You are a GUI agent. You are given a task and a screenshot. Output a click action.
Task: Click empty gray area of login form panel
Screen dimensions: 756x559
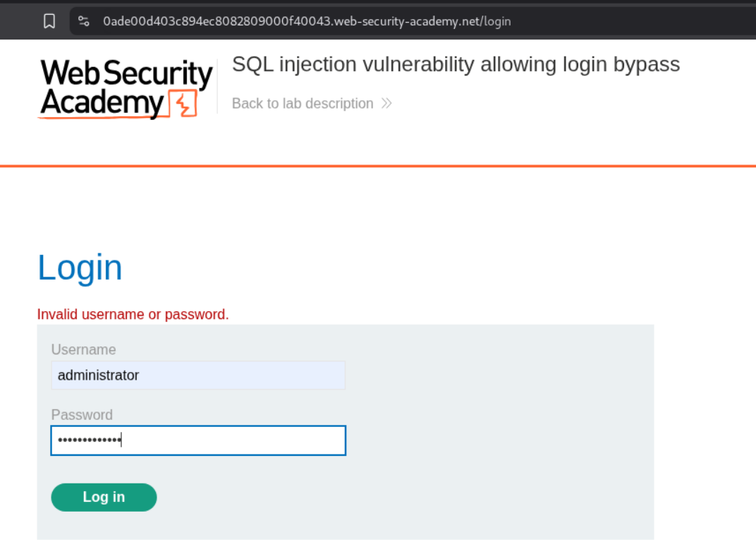(494, 438)
